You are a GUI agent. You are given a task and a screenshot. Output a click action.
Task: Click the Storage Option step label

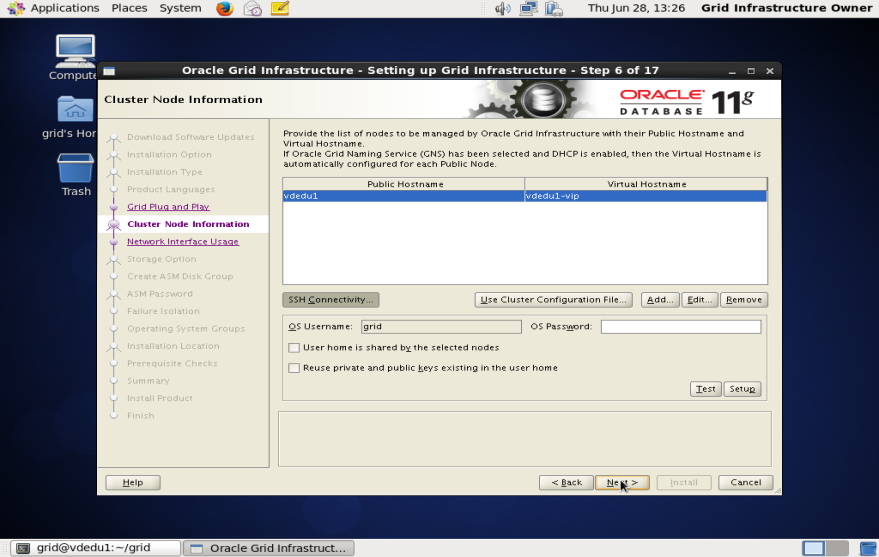[x=161, y=259]
